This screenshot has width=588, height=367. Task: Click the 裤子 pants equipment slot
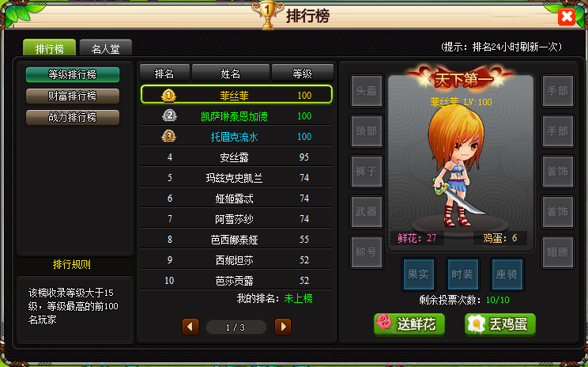367,172
